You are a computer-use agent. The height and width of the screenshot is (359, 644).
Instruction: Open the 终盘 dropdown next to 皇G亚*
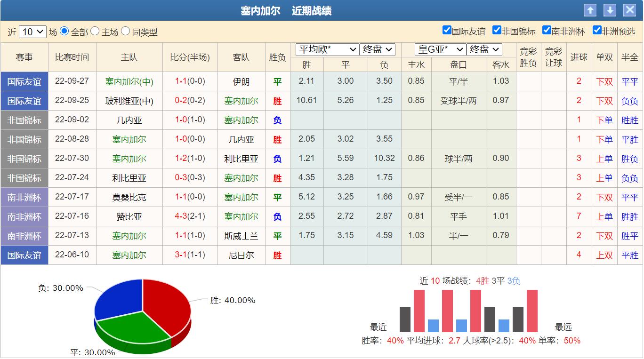click(484, 49)
